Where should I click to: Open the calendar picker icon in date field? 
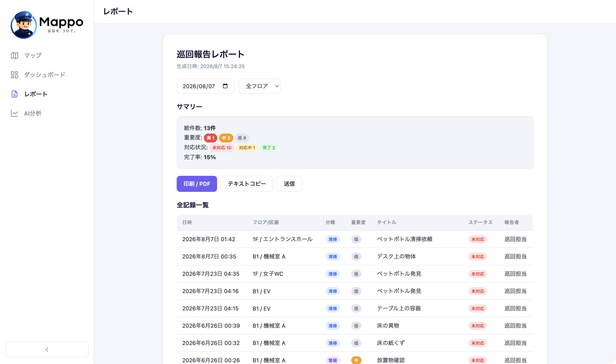pyautogui.click(x=225, y=86)
